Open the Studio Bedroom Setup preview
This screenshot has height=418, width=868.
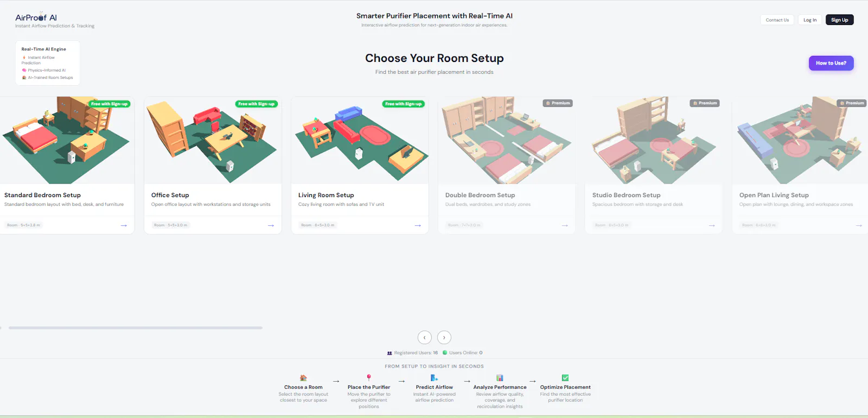click(654, 140)
